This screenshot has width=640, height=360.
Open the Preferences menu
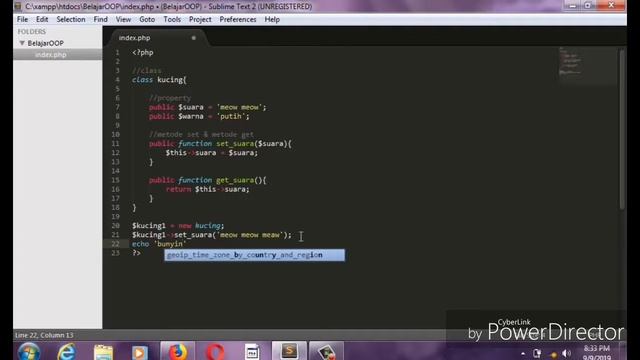[x=238, y=19]
